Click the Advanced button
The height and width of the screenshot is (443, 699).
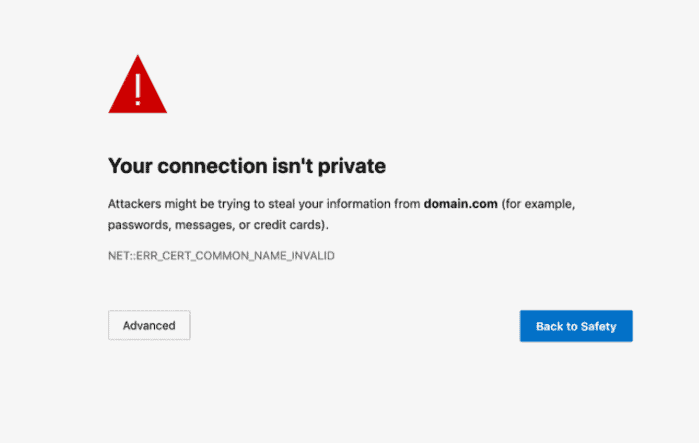pyautogui.click(x=149, y=325)
